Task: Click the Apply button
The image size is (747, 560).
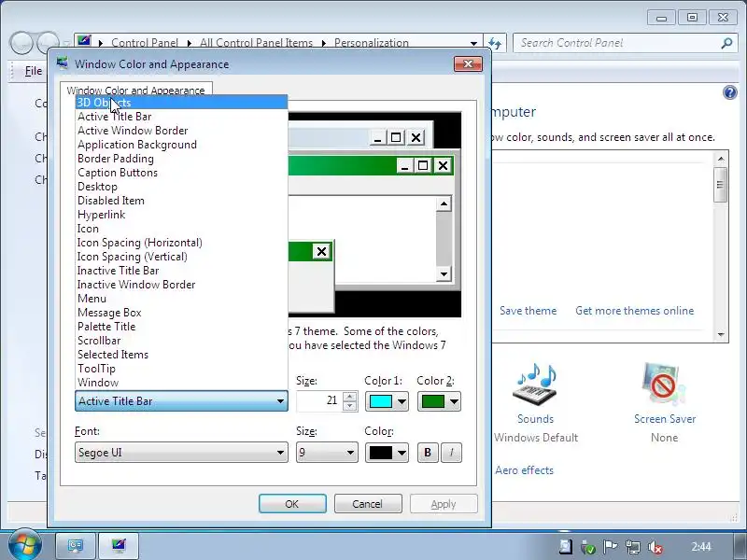Action: [444, 504]
